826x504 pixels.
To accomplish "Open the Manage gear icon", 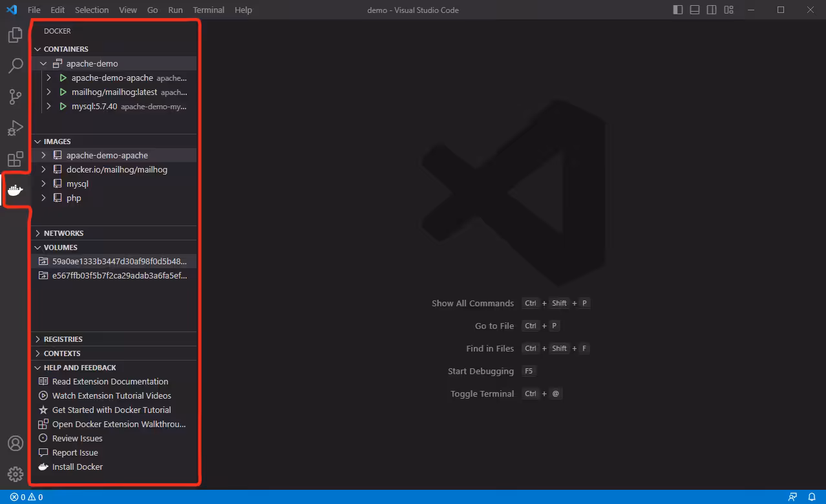I will coord(15,474).
